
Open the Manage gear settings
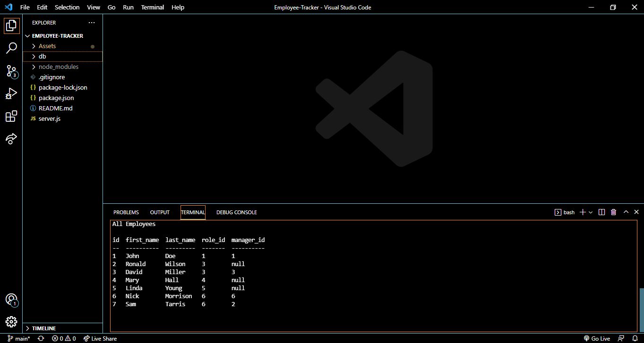coord(11,322)
